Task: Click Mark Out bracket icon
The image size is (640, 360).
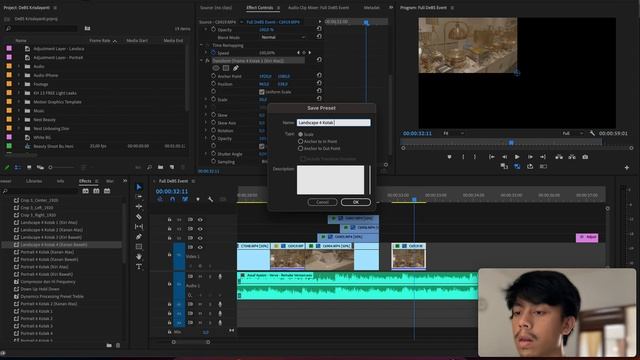Action: (475, 157)
